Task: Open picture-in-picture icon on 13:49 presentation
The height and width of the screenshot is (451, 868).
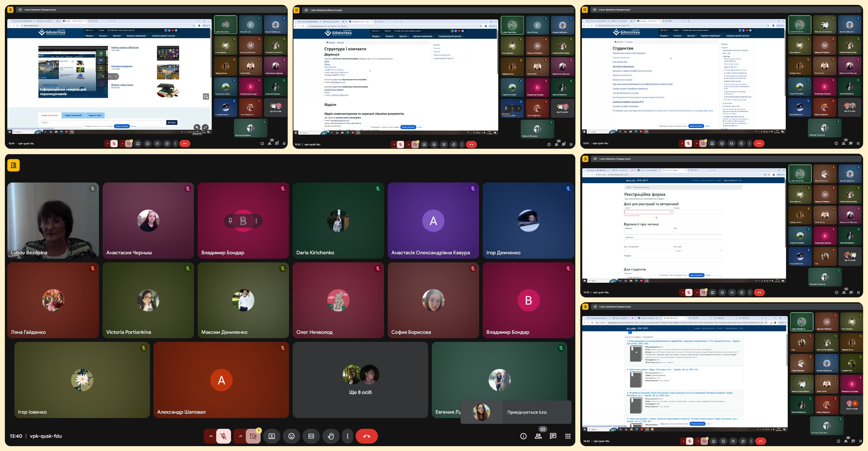Action: tap(206, 96)
